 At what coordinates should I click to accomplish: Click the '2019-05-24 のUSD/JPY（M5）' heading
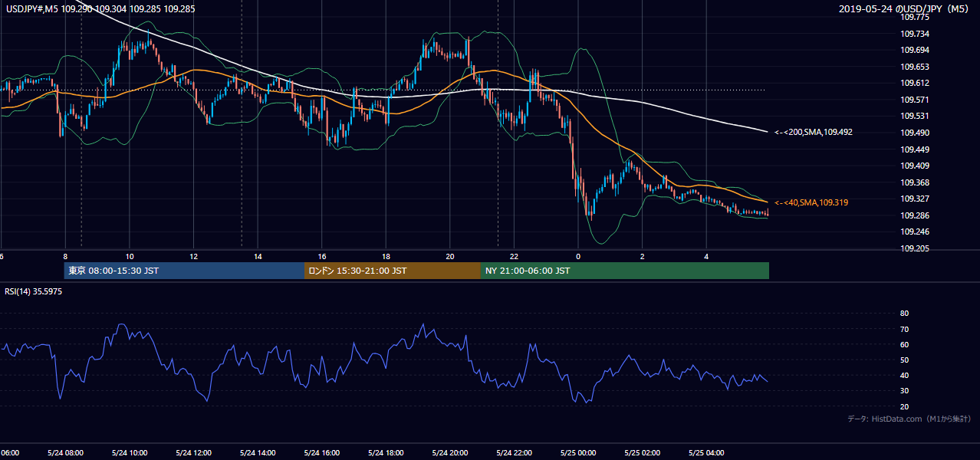pyautogui.click(x=905, y=9)
